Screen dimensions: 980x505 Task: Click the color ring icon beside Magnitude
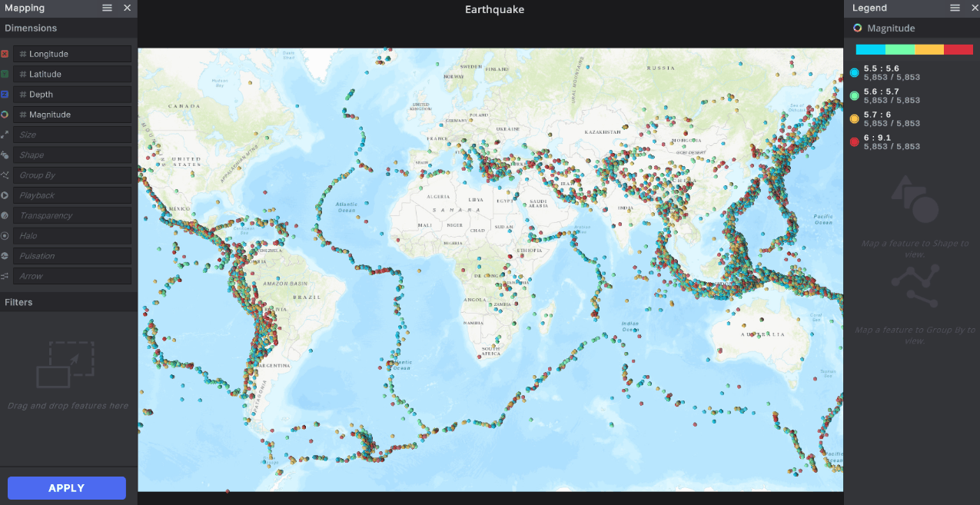(5, 115)
